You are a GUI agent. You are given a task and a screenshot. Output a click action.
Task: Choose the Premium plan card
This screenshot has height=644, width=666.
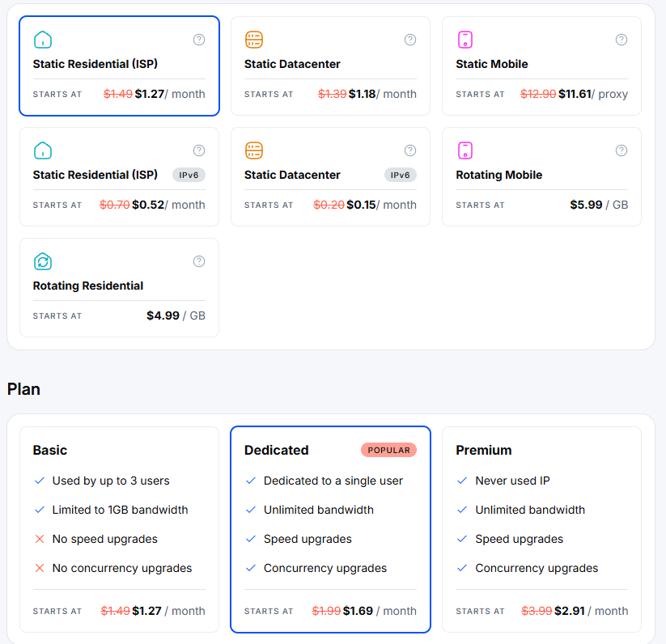coord(541,529)
